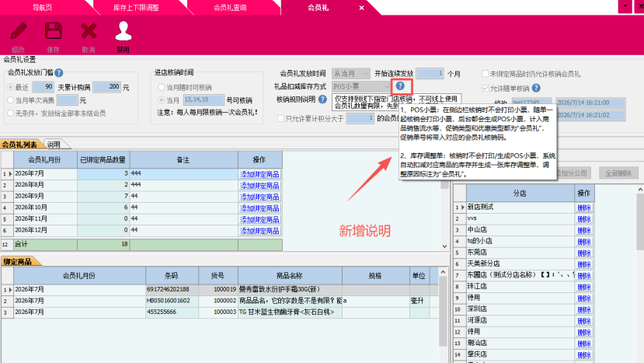The height and width of the screenshot is (363, 644).
Task: Open the 从当月 dropdown
Action: coord(351,74)
